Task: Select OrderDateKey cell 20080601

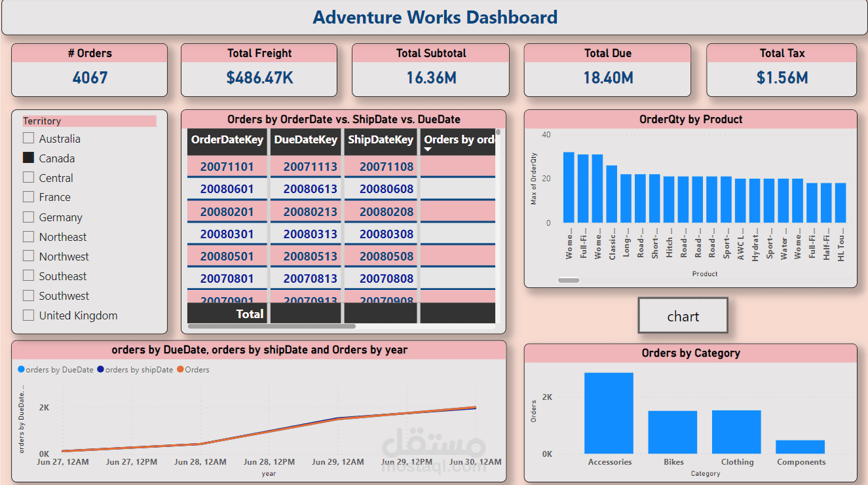Action: click(227, 189)
